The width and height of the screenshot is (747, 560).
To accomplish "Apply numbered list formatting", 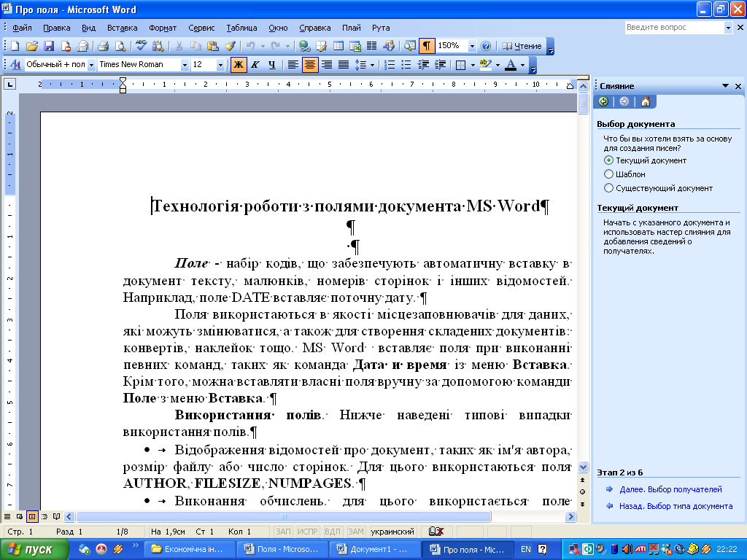I will pos(390,64).
